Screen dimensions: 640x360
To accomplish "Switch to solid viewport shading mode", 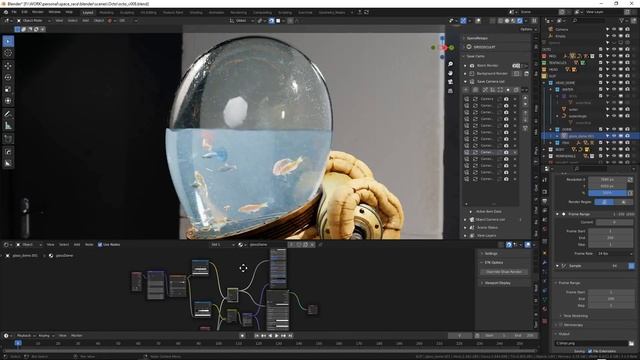I will 507,20.
